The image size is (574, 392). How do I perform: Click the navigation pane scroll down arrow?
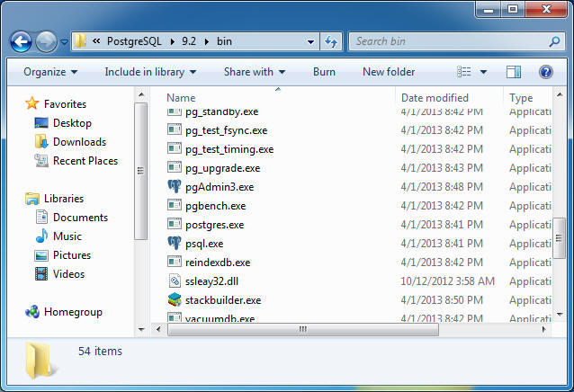click(141, 329)
